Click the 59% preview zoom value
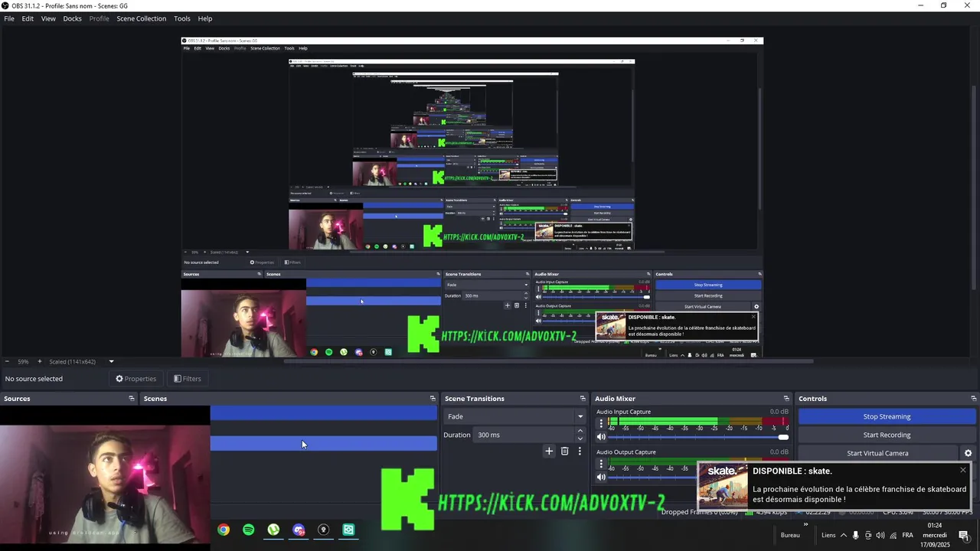This screenshot has width=980, height=551. 23,361
